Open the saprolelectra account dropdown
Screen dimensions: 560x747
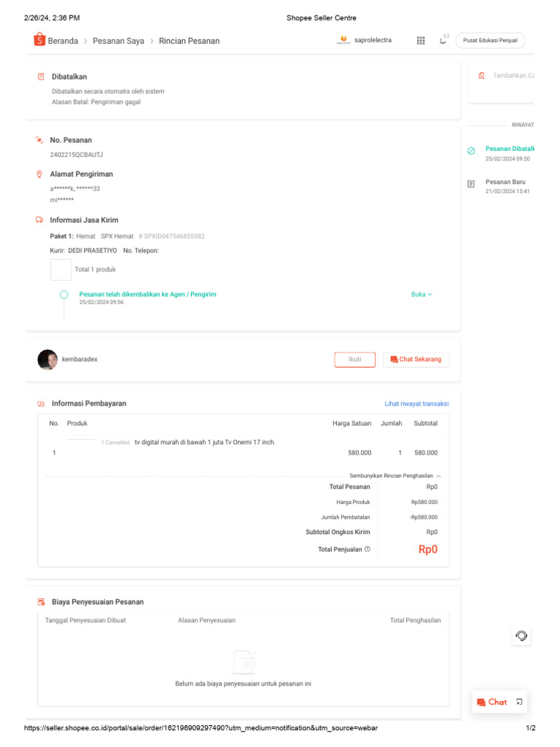point(373,40)
